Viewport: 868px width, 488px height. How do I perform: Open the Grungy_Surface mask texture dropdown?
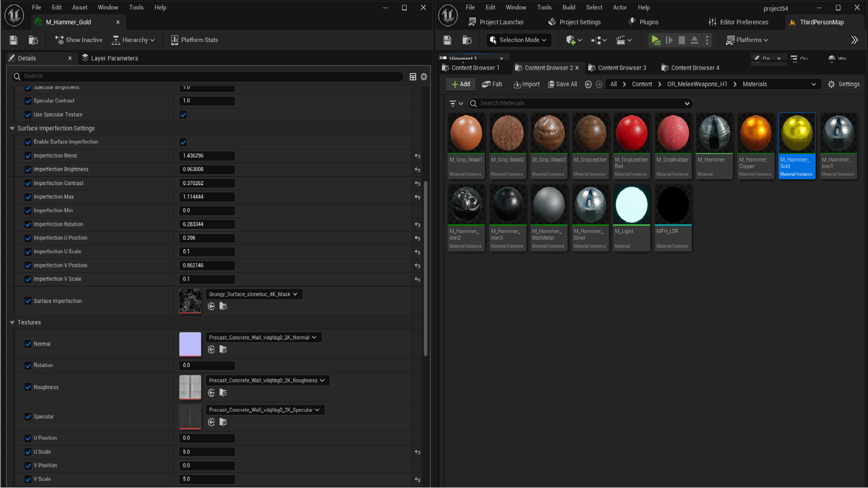(x=253, y=294)
